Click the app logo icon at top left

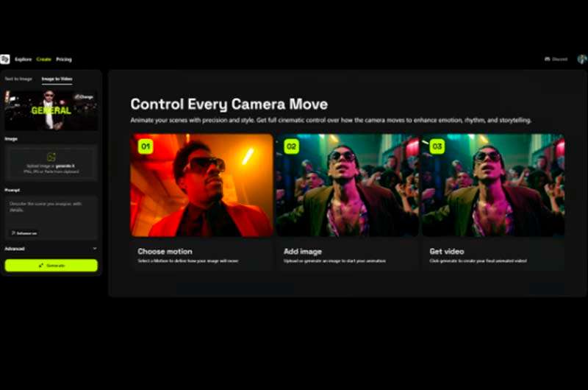tap(5, 60)
